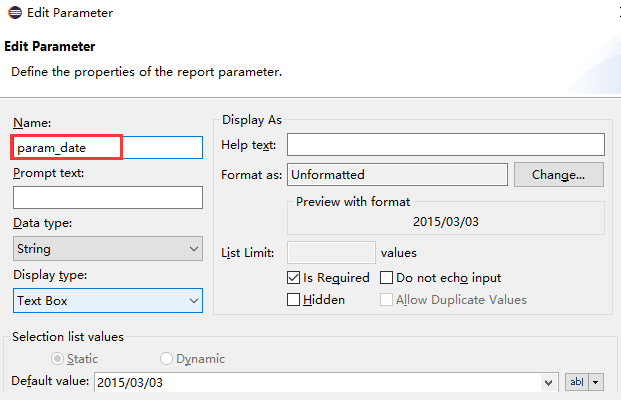621x400 pixels.
Task: Click into the Prompt text field
Action: (x=108, y=197)
